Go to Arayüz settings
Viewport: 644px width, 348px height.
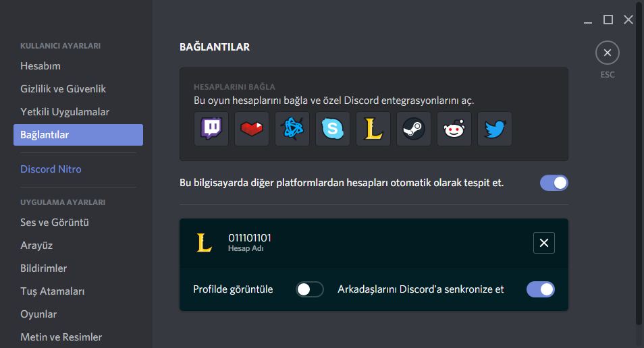[78, 245]
